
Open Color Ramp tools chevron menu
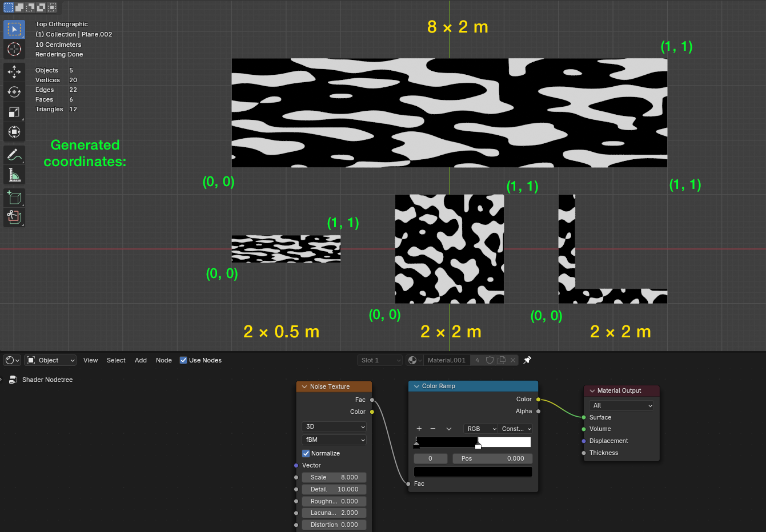click(449, 429)
